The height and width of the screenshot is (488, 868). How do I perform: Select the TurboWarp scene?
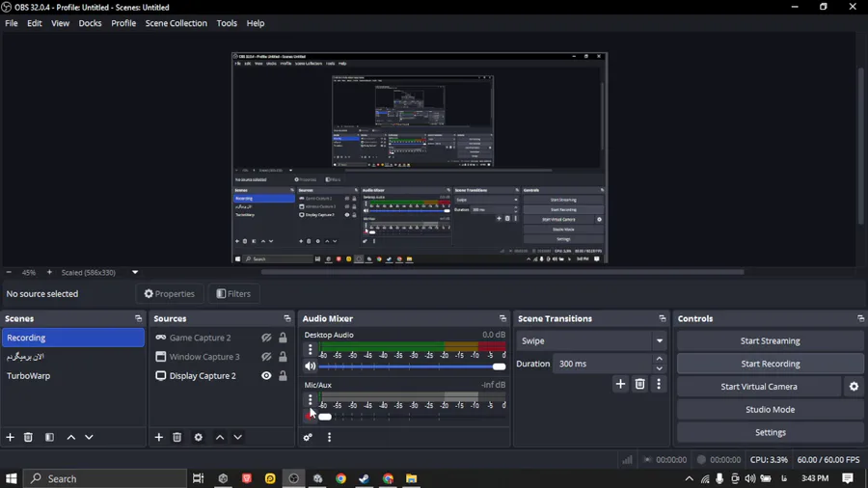click(x=73, y=376)
